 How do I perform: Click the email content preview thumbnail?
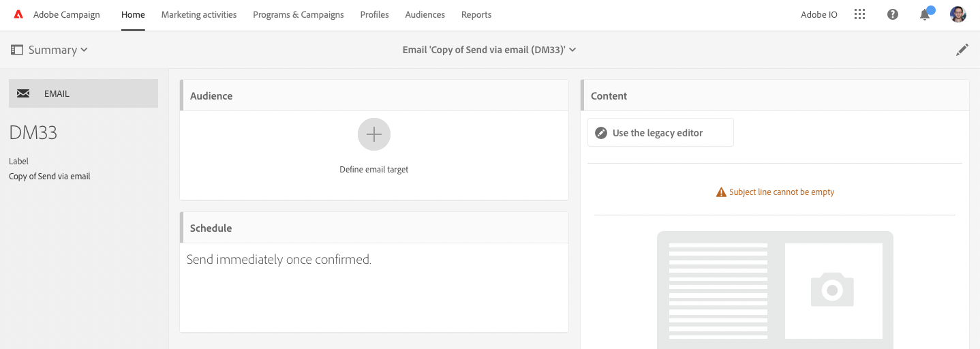(x=775, y=290)
